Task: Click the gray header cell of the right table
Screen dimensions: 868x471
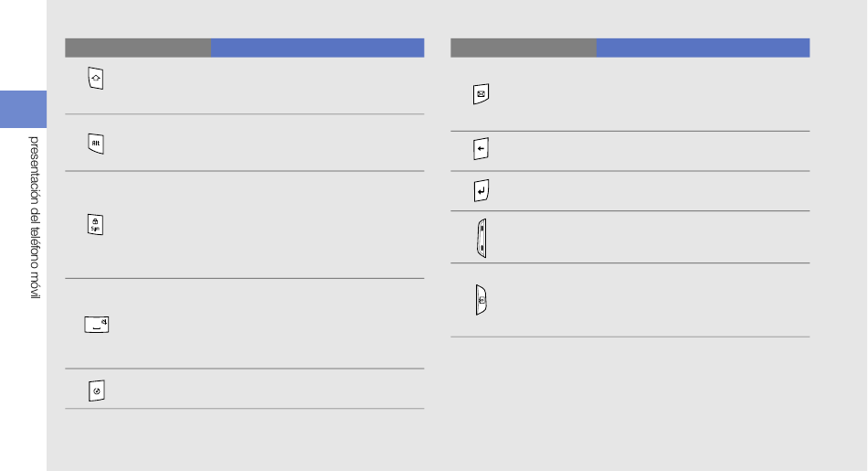Action: (524, 48)
